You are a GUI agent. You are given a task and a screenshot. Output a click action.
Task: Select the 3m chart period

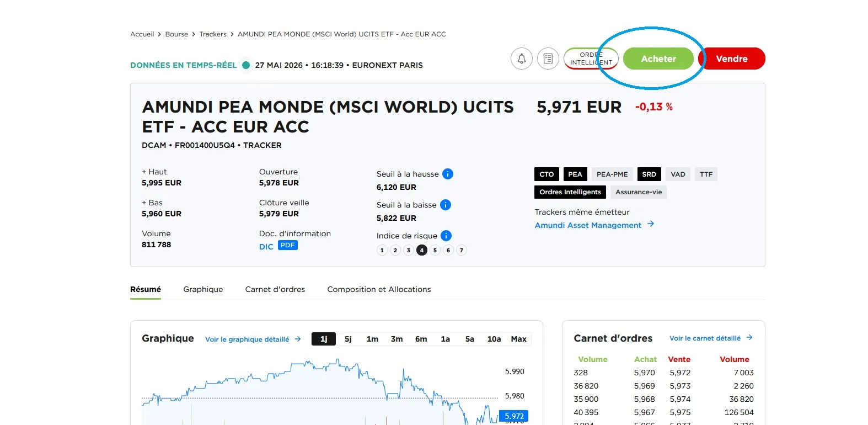pyautogui.click(x=397, y=339)
